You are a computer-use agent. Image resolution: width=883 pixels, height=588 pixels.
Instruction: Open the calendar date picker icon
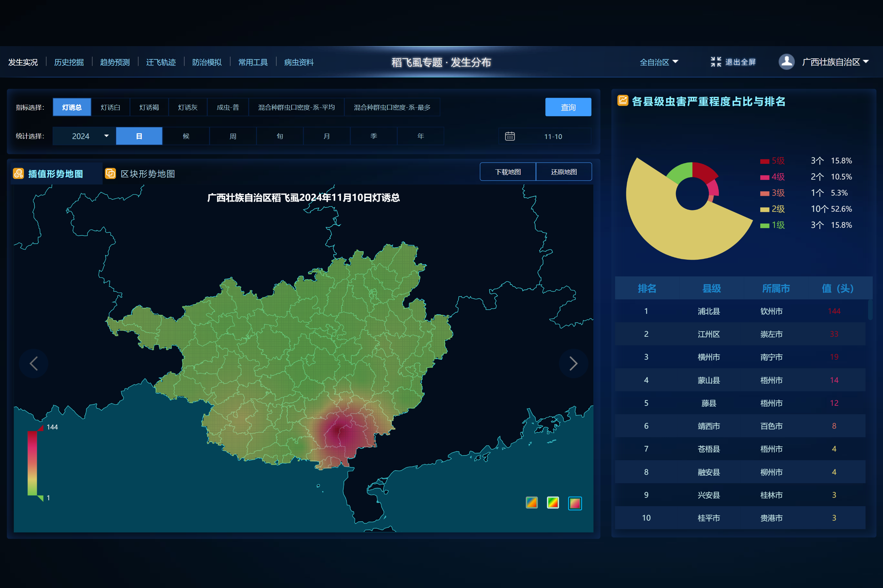[x=509, y=136]
